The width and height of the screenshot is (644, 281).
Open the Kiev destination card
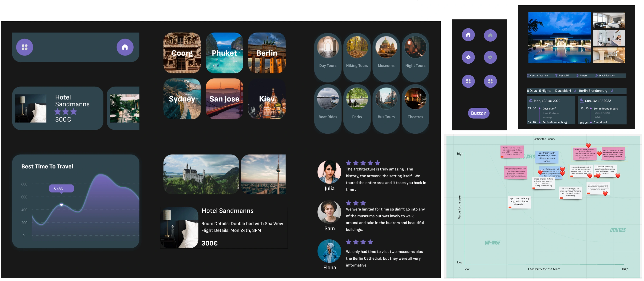267,99
